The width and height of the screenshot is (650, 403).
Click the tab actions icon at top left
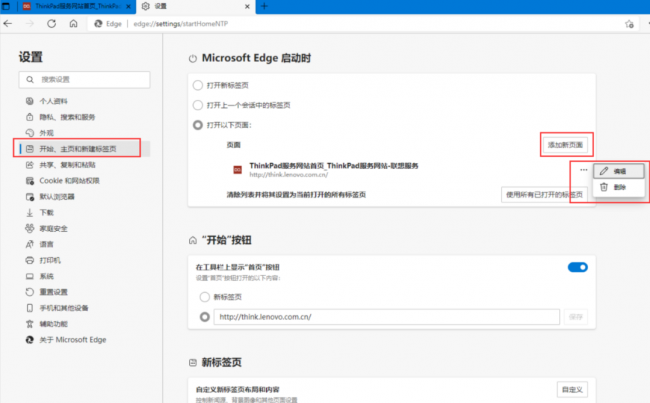pos(6,6)
